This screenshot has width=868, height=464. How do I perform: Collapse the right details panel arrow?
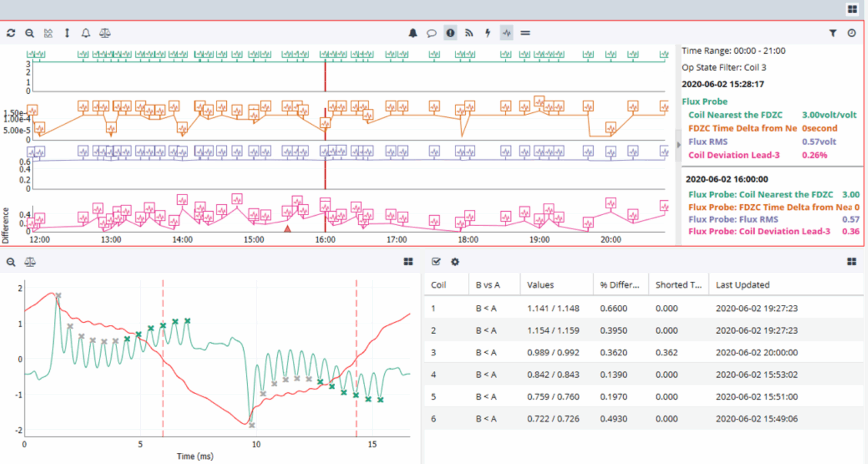tap(679, 145)
